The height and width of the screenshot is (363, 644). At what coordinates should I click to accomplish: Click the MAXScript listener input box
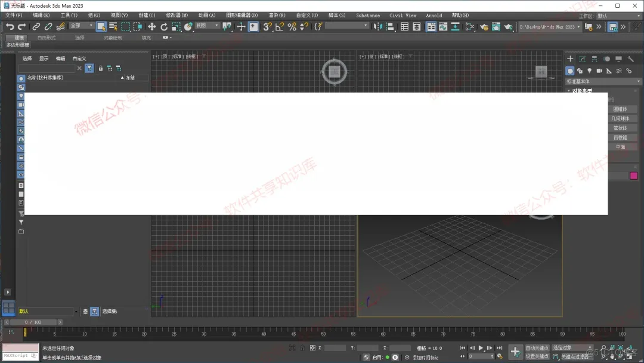[20, 356]
